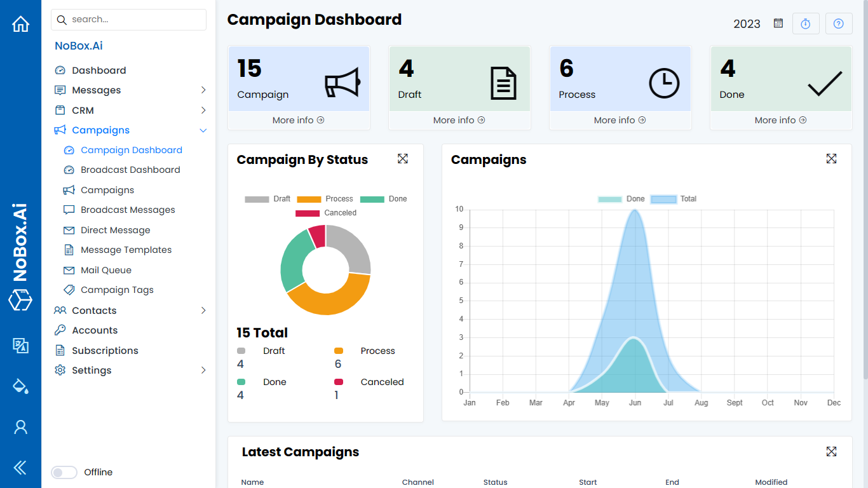Collapse sidebar with double chevron icon
Screen dimensions: 868x488
point(20,468)
